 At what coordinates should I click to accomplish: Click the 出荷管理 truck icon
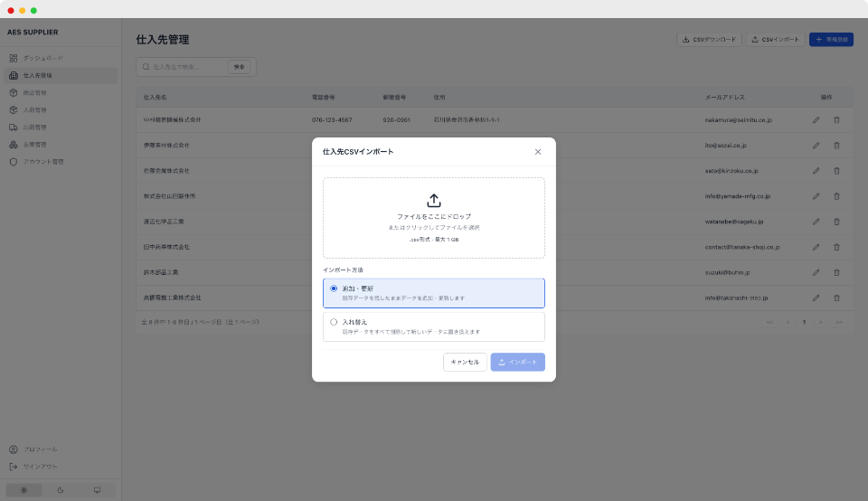(14, 128)
